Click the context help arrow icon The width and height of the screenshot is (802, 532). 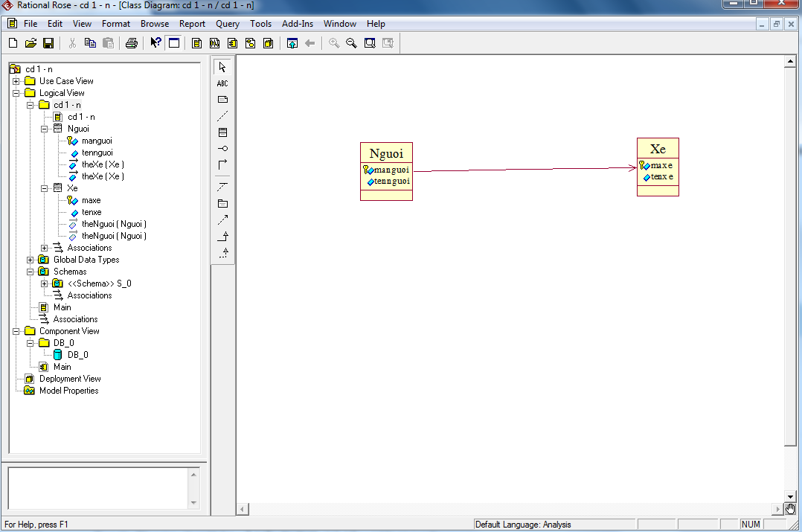click(155, 43)
